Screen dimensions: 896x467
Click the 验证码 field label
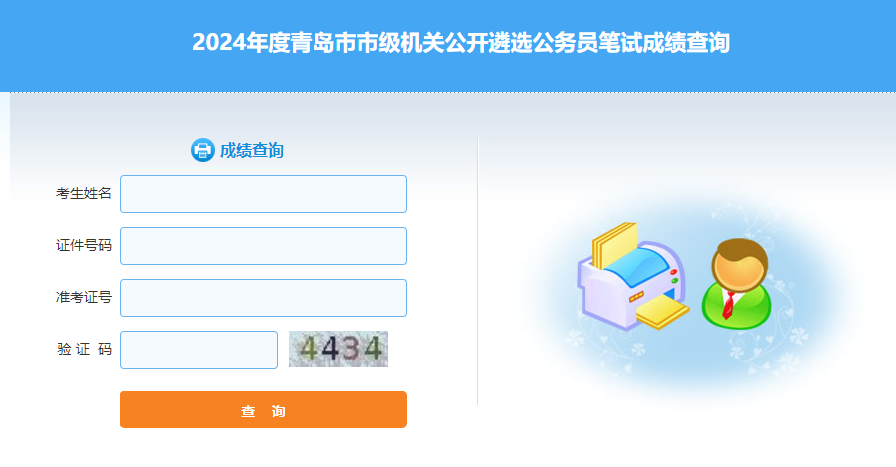84,349
